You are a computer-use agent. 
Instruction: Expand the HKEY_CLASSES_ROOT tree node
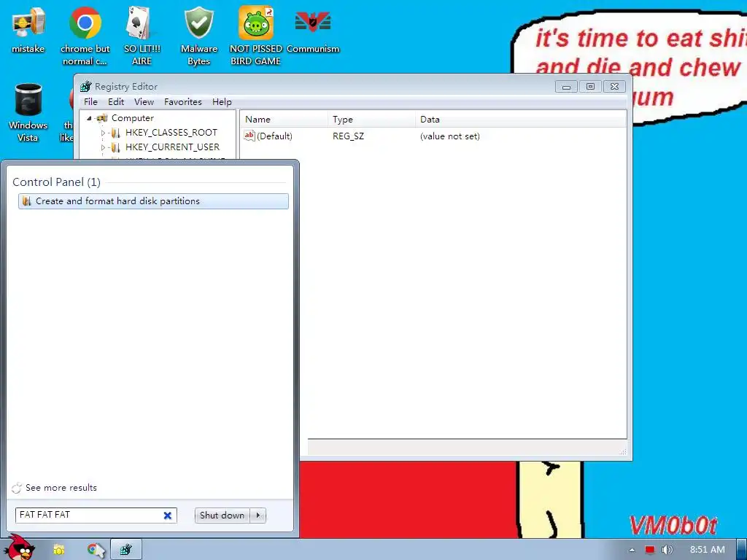pyautogui.click(x=103, y=133)
